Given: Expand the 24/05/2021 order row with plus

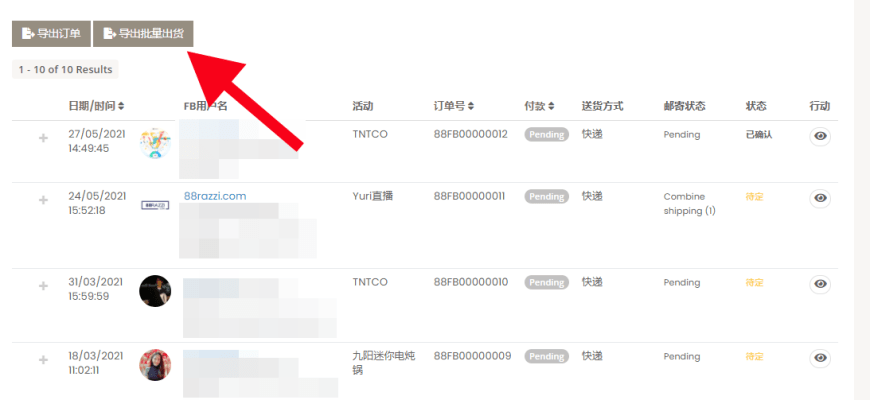Looking at the screenshot, I should tap(43, 200).
